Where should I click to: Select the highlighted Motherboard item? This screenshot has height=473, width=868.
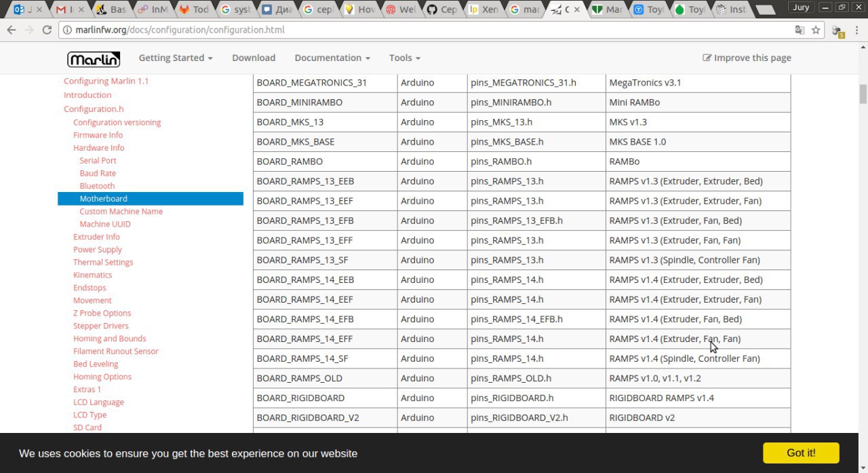pos(151,199)
